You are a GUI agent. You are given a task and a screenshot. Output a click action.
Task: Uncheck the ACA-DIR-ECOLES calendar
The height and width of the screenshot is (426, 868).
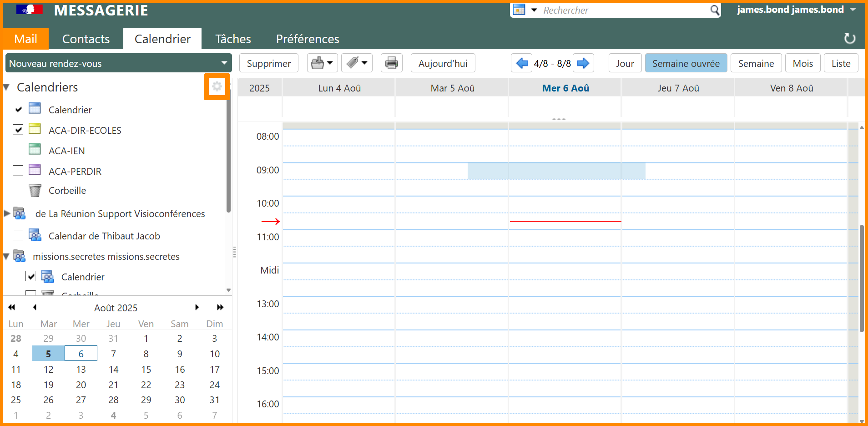pos(18,130)
